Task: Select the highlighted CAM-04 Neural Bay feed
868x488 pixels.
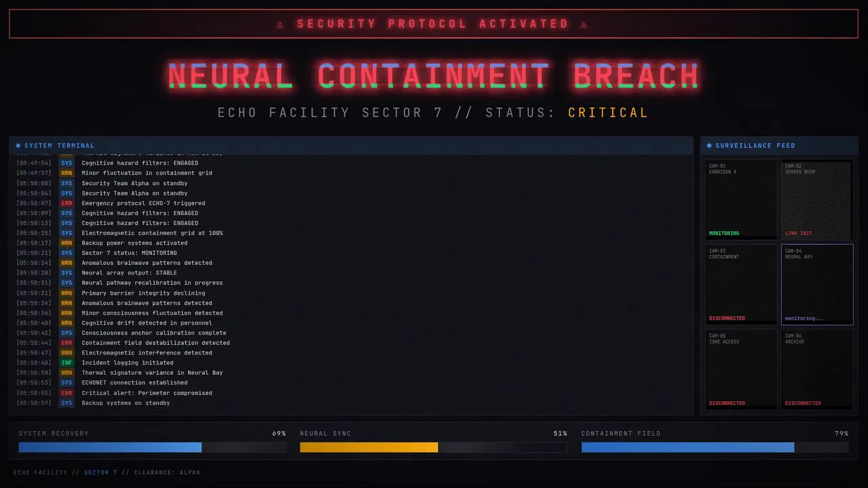Action: click(817, 284)
